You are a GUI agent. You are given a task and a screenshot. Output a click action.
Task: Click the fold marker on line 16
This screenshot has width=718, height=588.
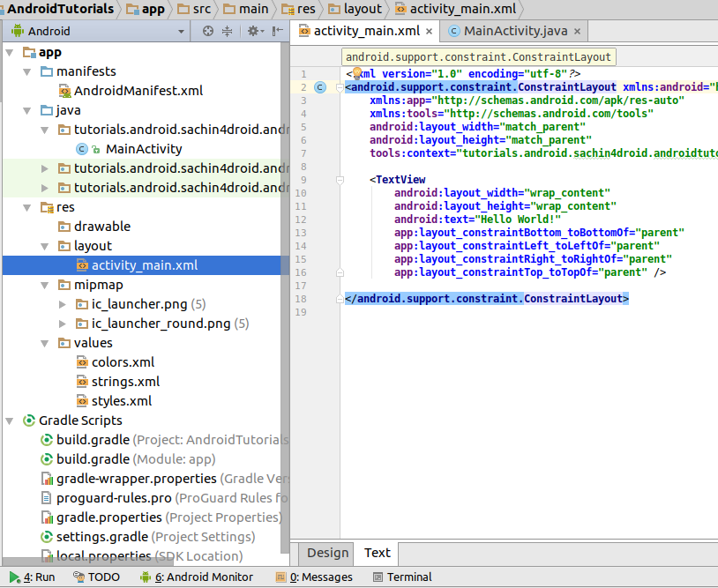[x=340, y=272]
